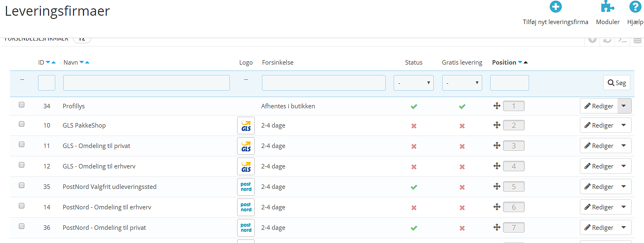Edit Profillys with Rediger button
This screenshot has width=644, height=243.
tap(599, 106)
